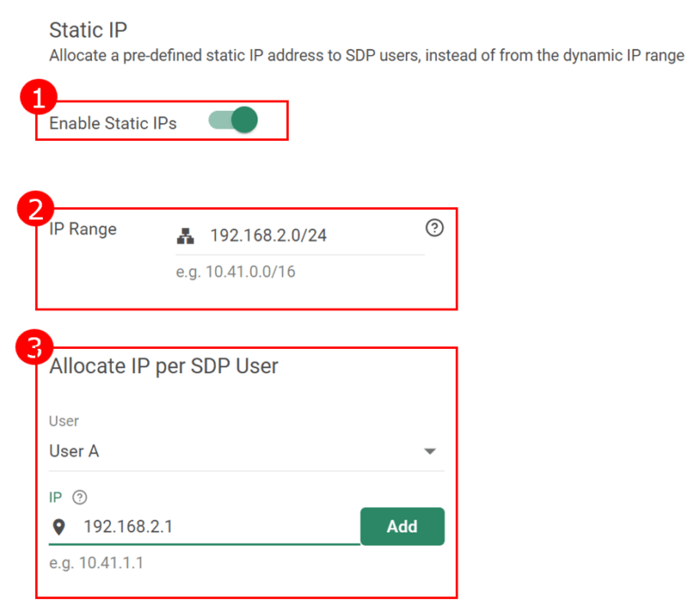Image resolution: width=700 pixels, height=612 pixels.
Task: Click the help icon next to IP label
Action: tap(80, 497)
